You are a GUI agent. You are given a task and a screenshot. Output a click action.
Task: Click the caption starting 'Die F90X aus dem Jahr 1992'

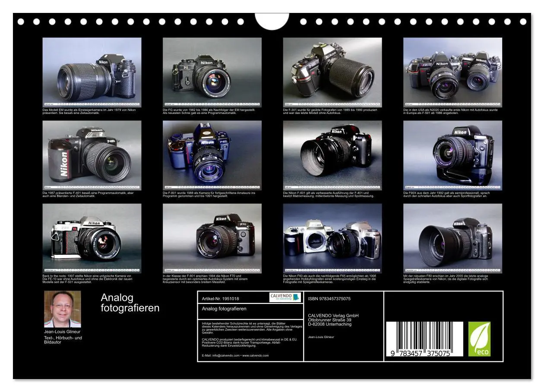click(447, 194)
